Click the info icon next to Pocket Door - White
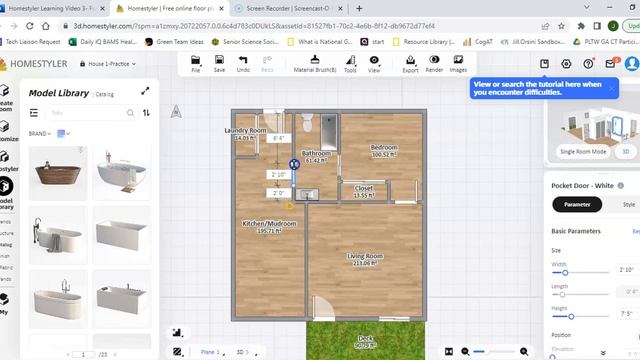This screenshot has height=360, width=640. pos(620,185)
